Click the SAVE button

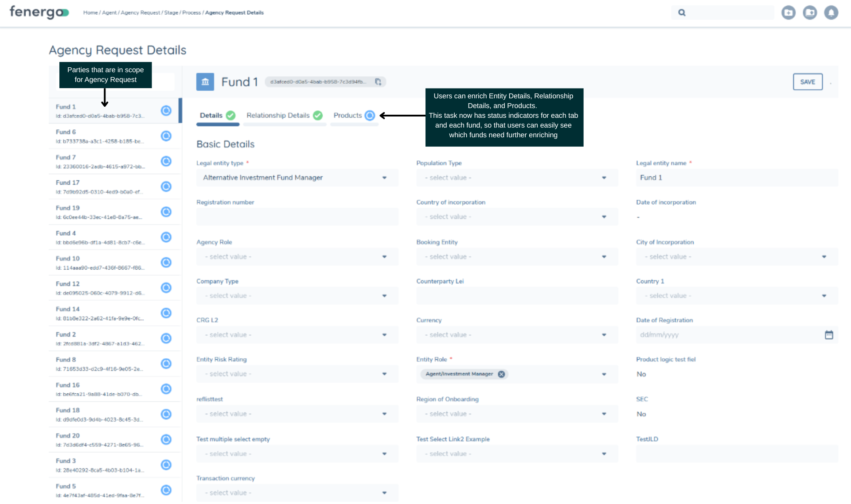pyautogui.click(x=808, y=81)
